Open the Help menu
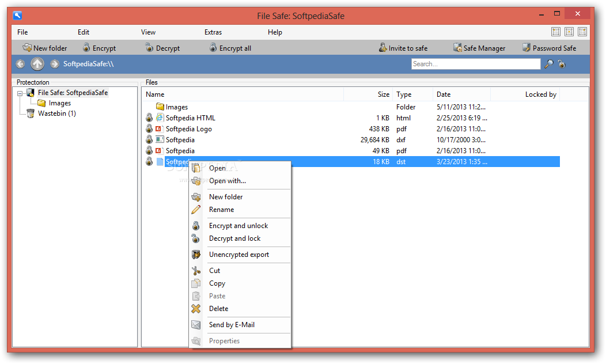The height and width of the screenshot is (364, 606). pos(275,32)
